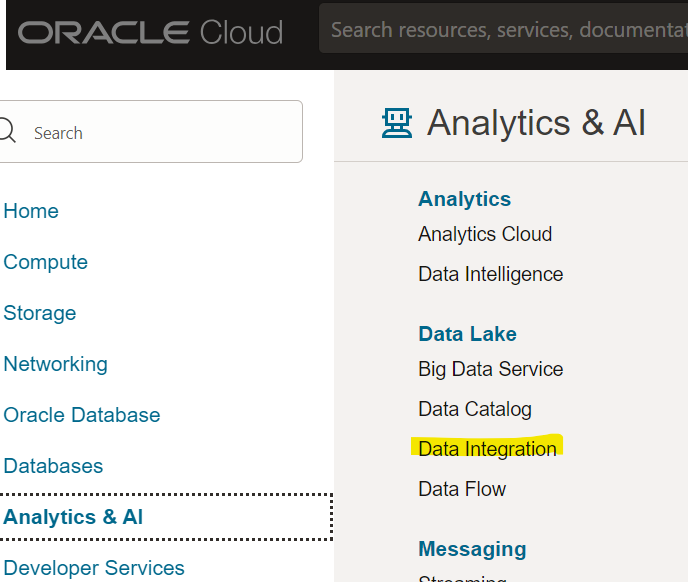
Task: Click the Data Lake section heading
Action: [467, 334]
